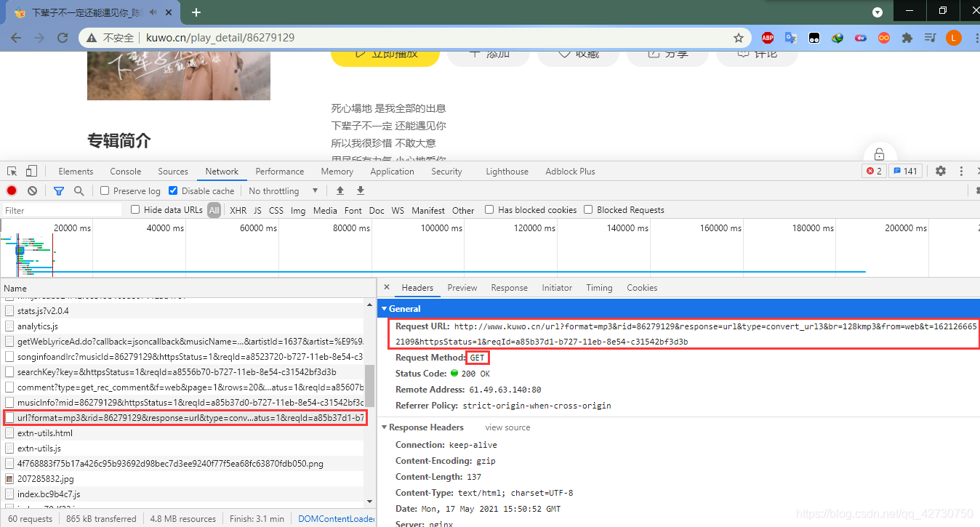980x527 pixels.
Task: Open DevTools settings gear
Action: 941,172
